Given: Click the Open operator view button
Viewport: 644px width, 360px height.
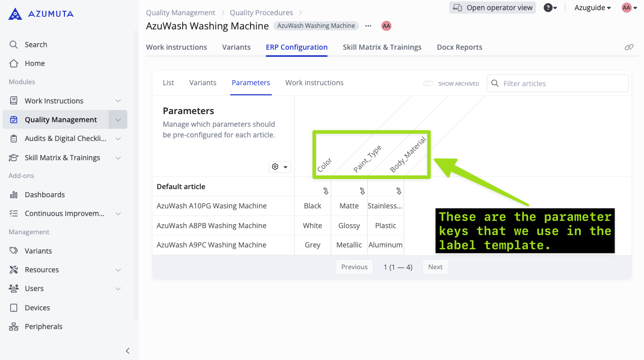Looking at the screenshot, I should point(492,7).
